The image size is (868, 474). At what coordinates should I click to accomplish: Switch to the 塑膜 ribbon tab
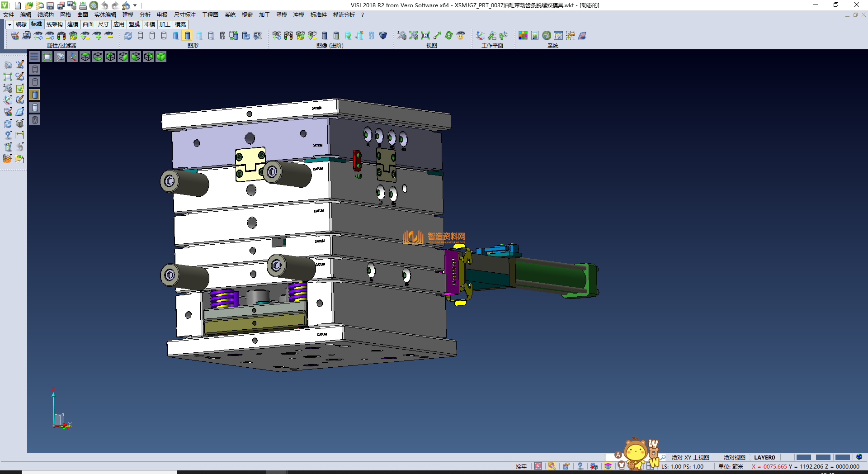click(134, 24)
